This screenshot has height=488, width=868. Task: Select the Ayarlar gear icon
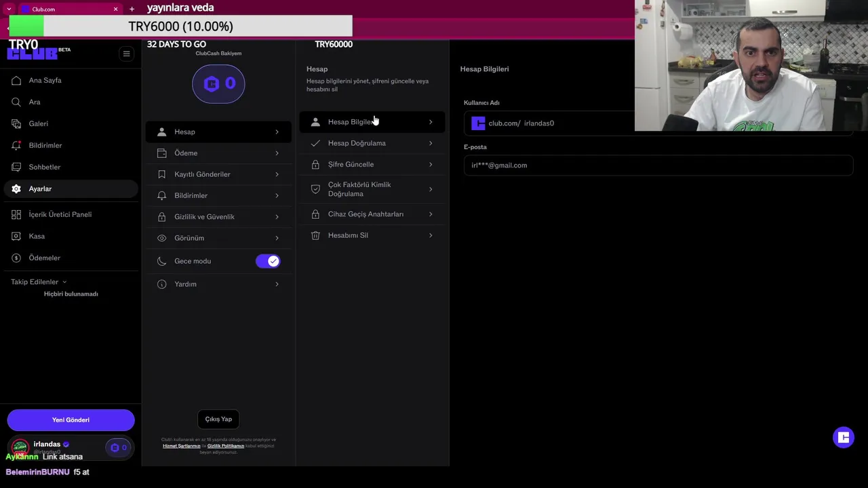click(16, 188)
